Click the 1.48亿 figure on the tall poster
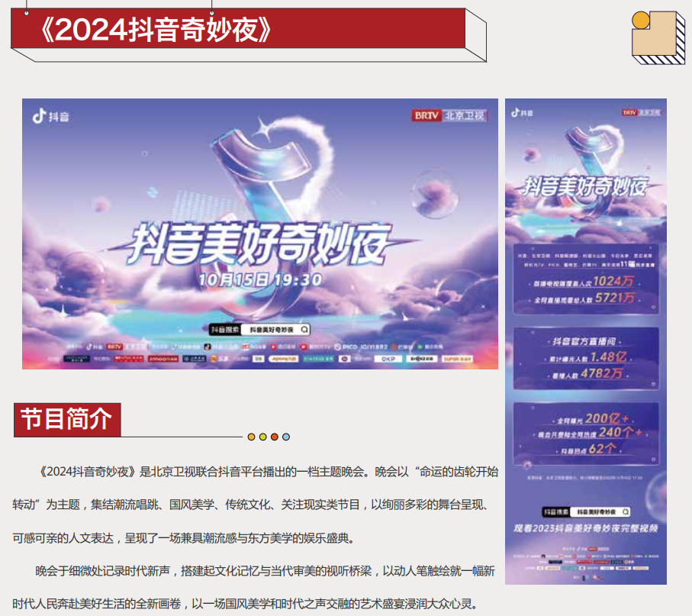The width and height of the screenshot is (692, 616). tap(608, 356)
